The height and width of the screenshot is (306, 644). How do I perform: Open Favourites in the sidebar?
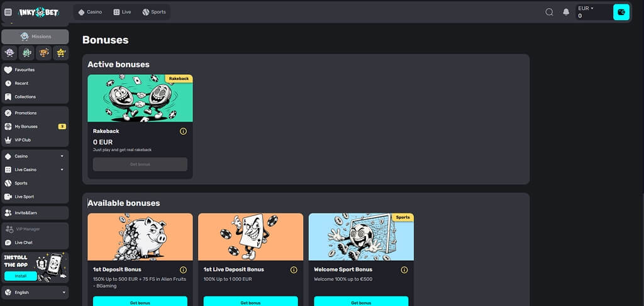(35, 70)
